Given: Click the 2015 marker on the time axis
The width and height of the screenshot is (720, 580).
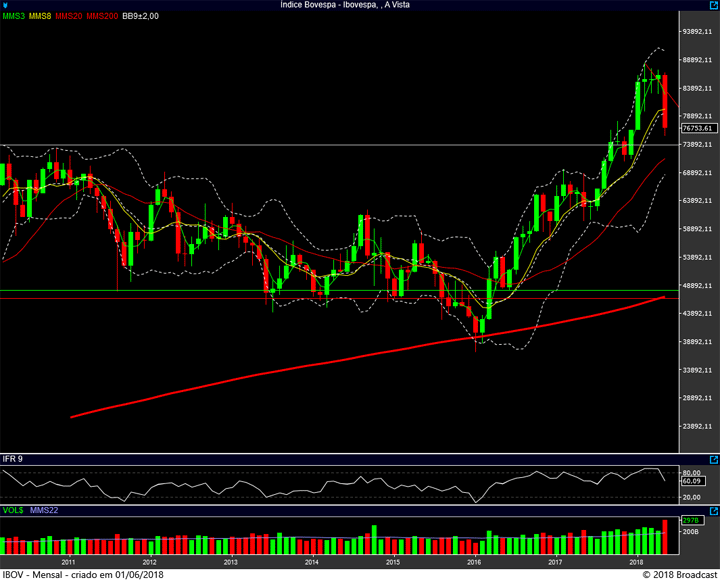Looking at the screenshot, I should pyautogui.click(x=394, y=563).
